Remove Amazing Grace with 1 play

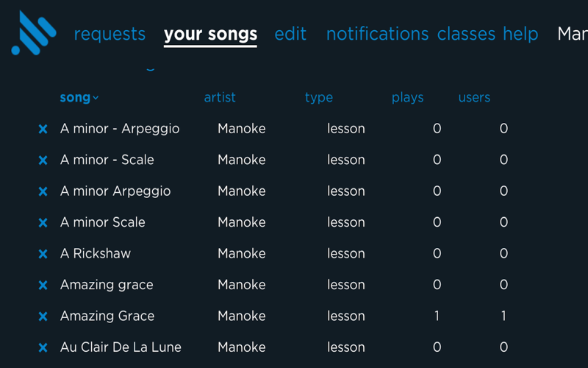coord(43,316)
